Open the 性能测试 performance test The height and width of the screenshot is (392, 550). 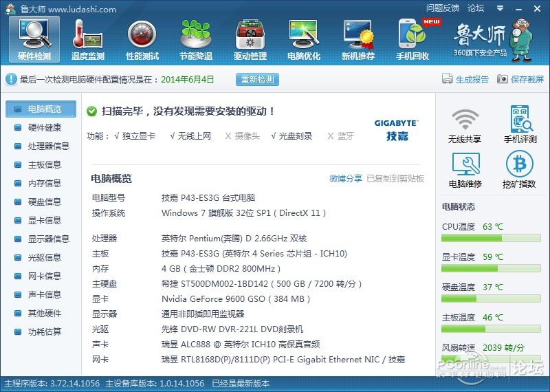click(142, 39)
